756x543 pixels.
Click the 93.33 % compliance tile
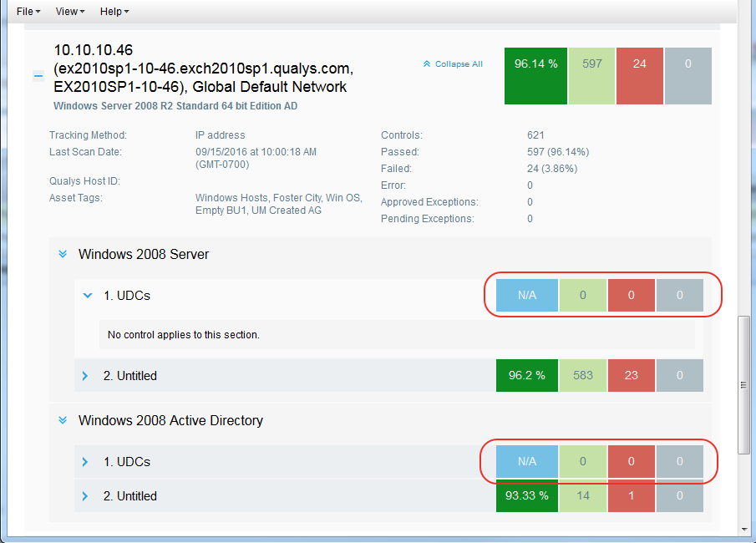[x=527, y=495]
